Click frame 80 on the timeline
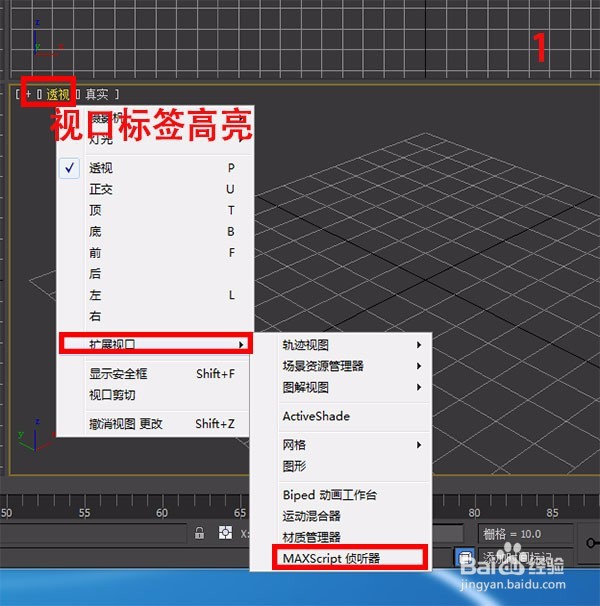The width and height of the screenshot is (600, 606). [474, 513]
